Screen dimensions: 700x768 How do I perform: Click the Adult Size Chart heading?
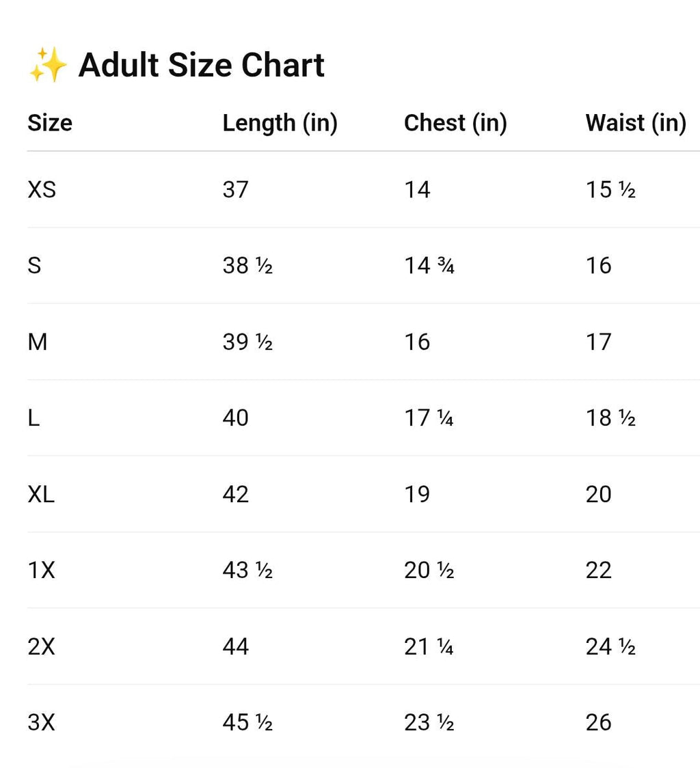pyautogui.click(x=202, y=65)
